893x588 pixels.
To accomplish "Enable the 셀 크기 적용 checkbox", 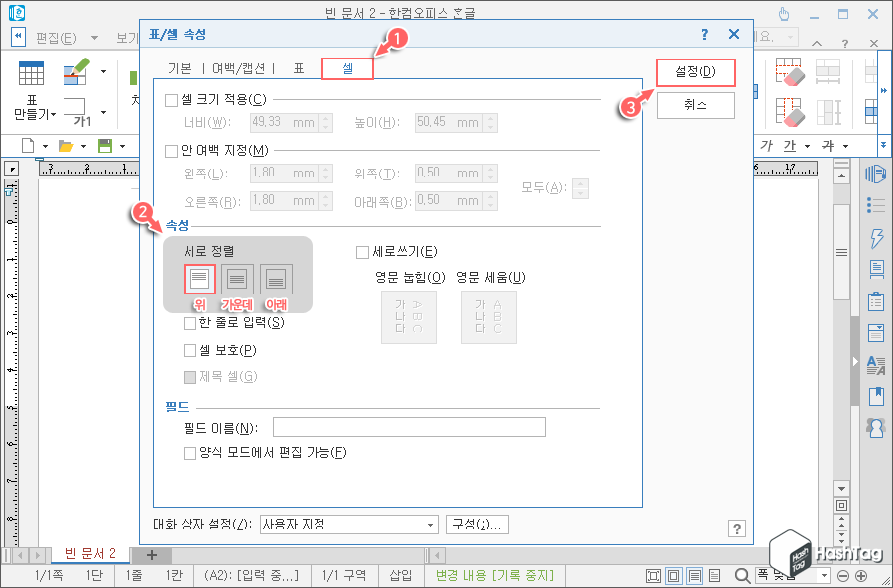I will (x=170, y=100).
